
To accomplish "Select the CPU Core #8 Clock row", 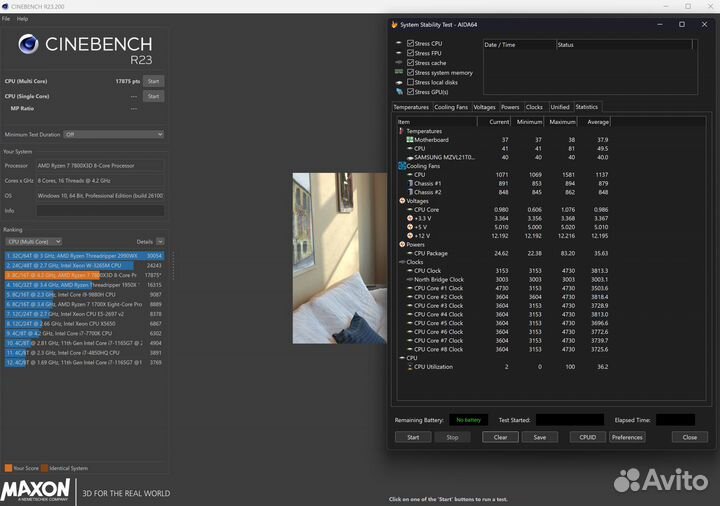I will click(504, 349).
